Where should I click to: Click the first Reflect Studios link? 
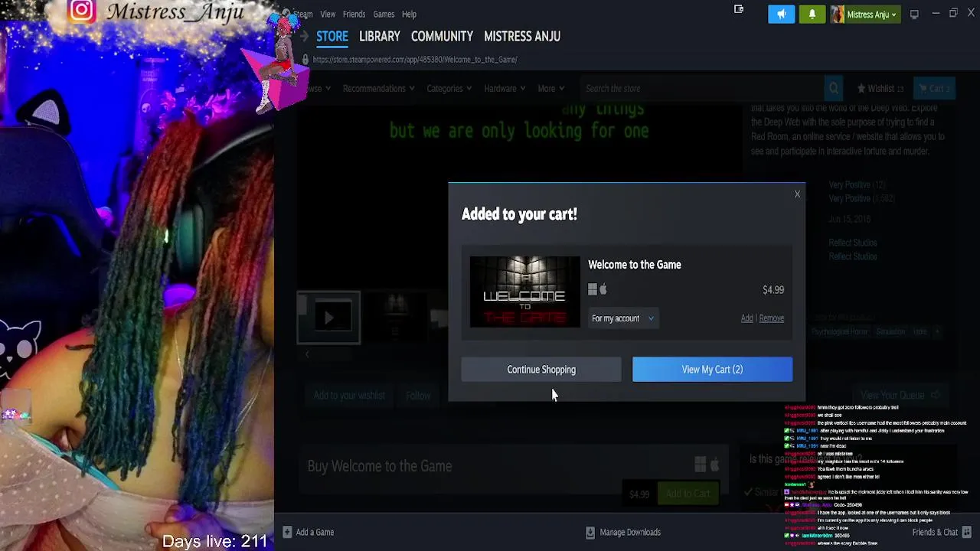[852, 243]
